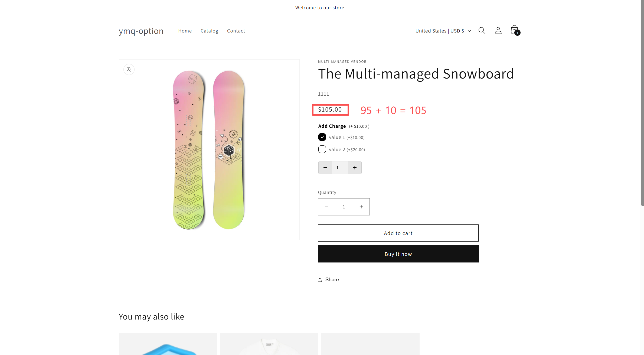Viewport: 644px width, 355px height.
Task: Increase Quantity with the plus icon
Action: click(361, 207)
